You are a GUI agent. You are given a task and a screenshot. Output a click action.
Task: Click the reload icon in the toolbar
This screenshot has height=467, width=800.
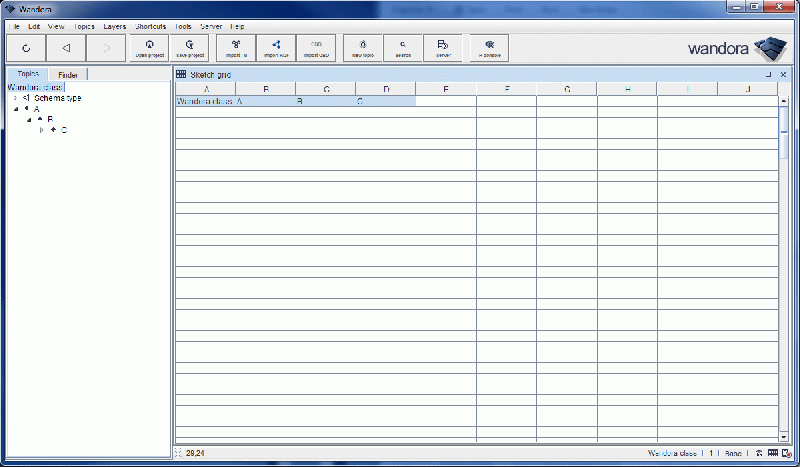[x=26, y=47]
